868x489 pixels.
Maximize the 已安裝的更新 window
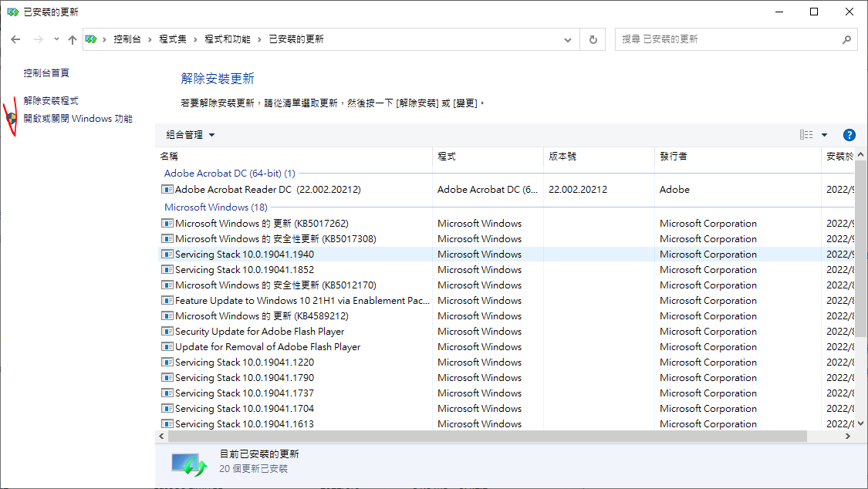tap(814, 12)
